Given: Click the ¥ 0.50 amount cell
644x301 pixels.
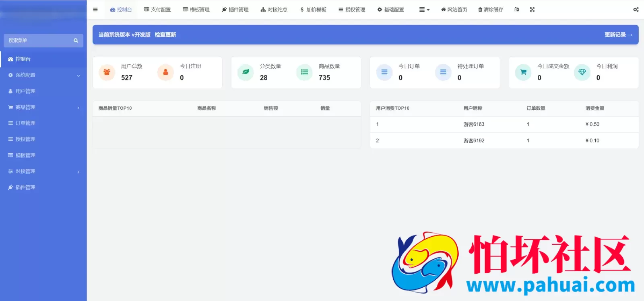Looking at the screenshot, I should point(592,125).
